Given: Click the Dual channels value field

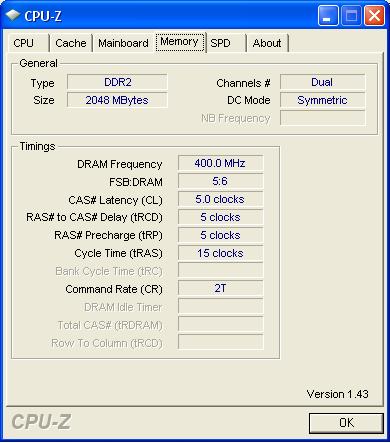Looking at the screenshot, I should pyautogui.click(x=322, y=82).
